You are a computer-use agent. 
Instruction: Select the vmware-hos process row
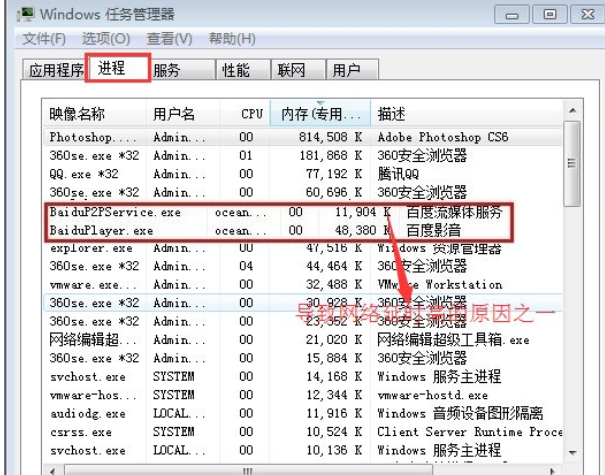pyautogui.click(x=302, y=395)
